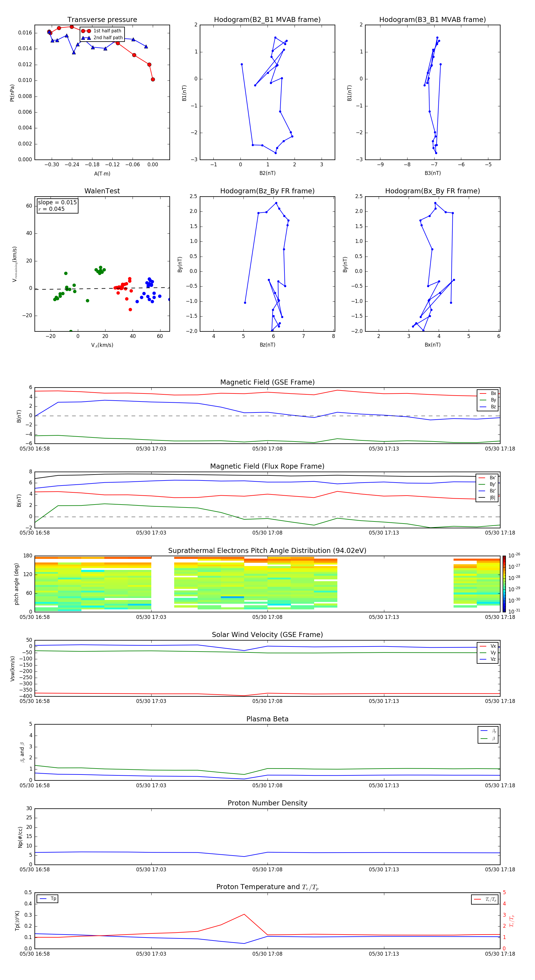Select the "B3(nT)" x-axis label

click(x=432, y=173)
